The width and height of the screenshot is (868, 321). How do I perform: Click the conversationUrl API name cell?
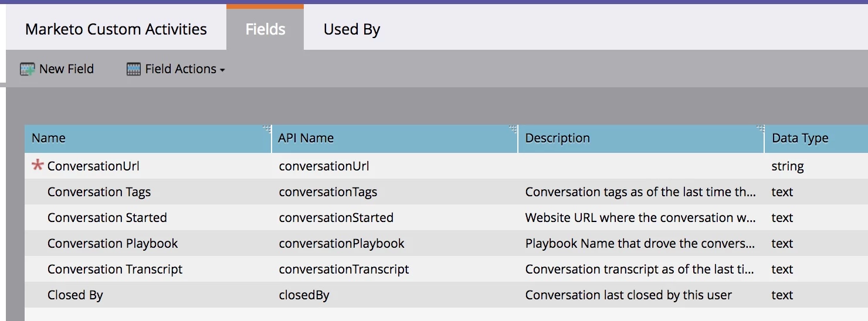pos(324,166)
